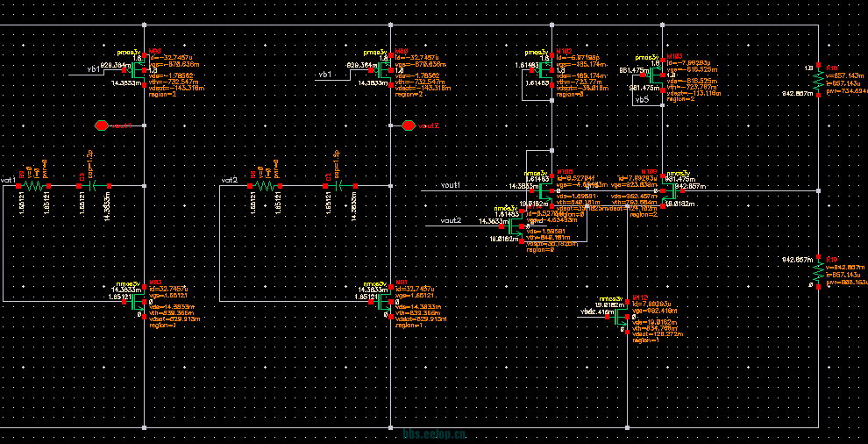Click the vout1 wire label on the right

pos(451,185)
